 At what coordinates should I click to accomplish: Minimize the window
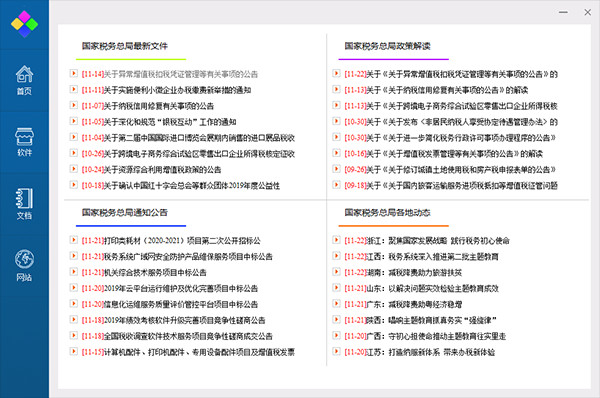563,12
